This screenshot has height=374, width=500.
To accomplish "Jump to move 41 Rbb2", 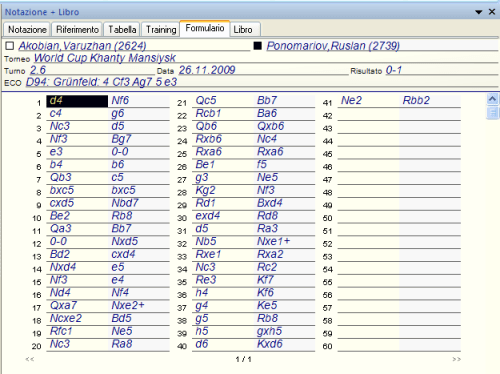I will (416, 100).
